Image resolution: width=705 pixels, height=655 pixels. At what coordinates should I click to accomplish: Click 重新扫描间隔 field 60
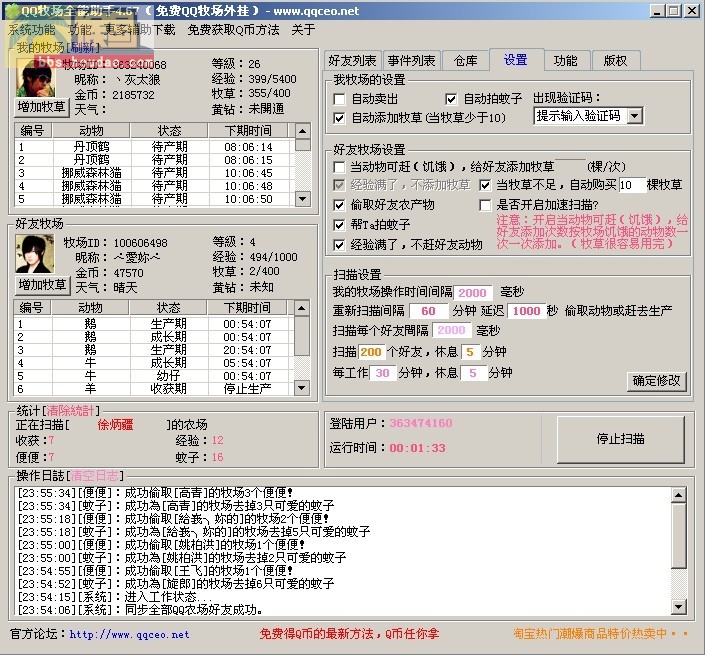(428, 311)
